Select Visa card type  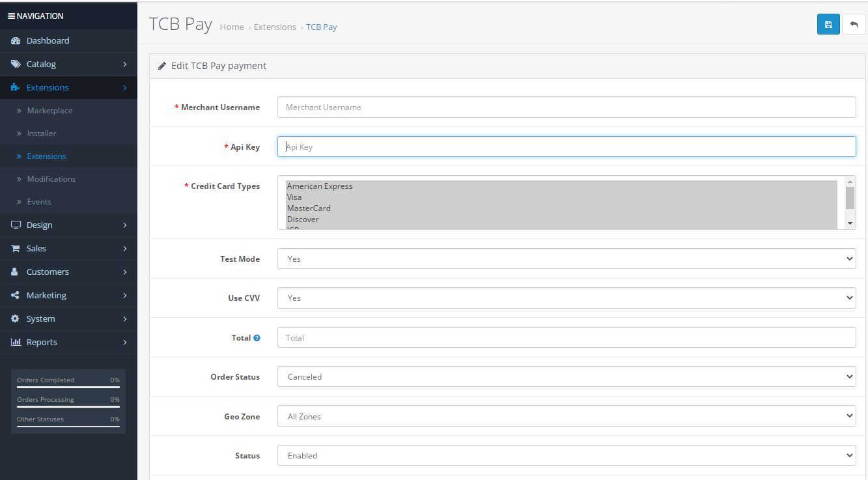pos(561,197)
